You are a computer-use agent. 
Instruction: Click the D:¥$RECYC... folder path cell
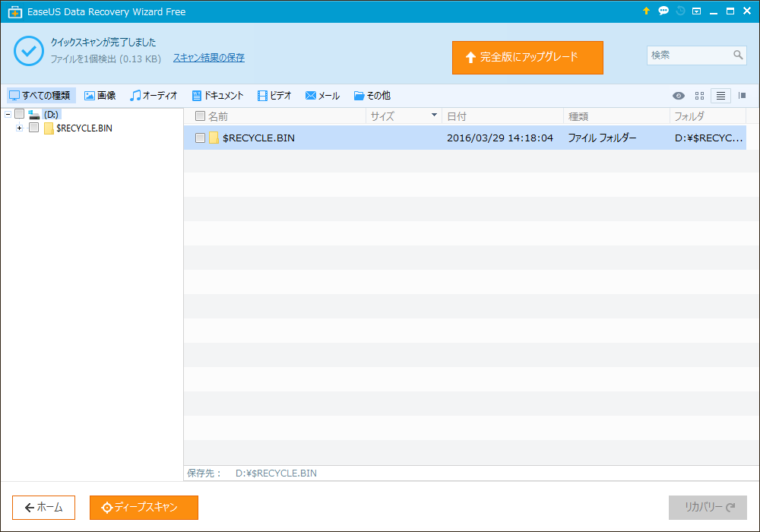tap(708, 138)
